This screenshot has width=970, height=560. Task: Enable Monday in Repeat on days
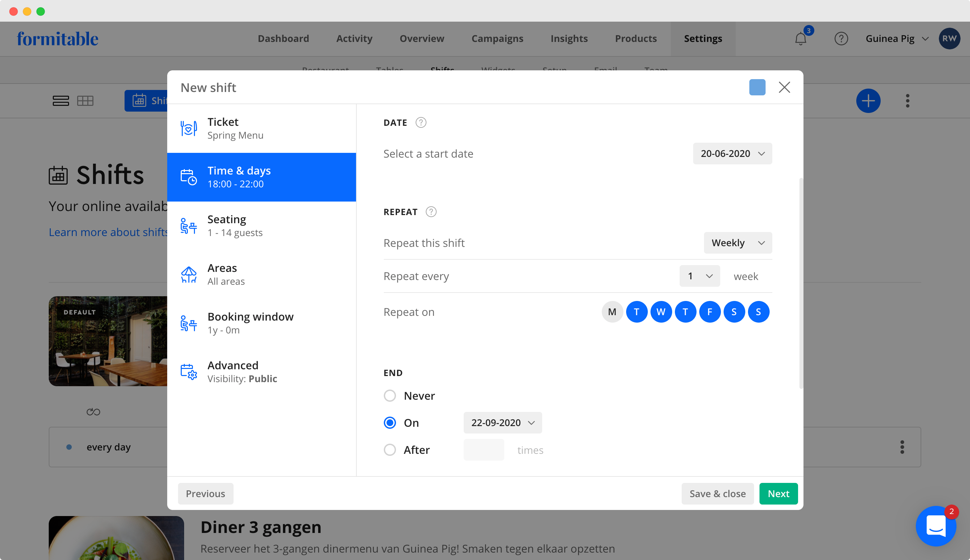click(612, 312)
